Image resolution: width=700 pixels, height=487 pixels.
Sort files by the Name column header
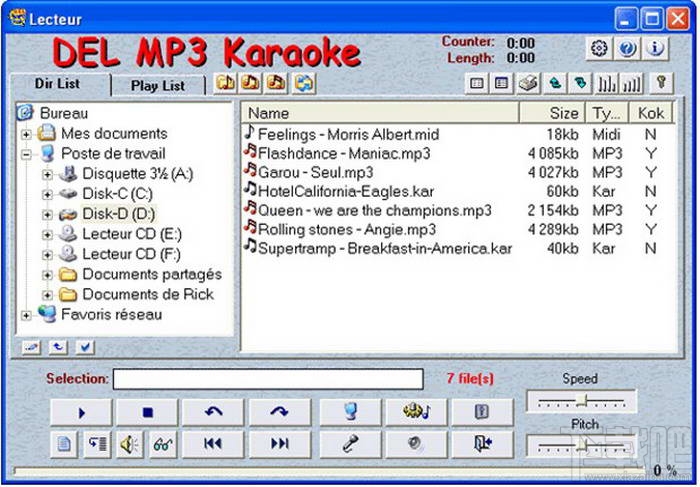point(380,113)
